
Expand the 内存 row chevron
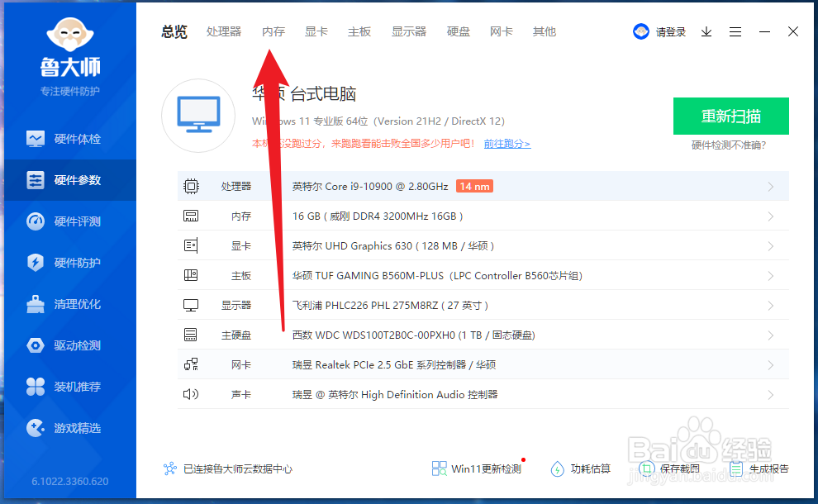tap(771, 216)
